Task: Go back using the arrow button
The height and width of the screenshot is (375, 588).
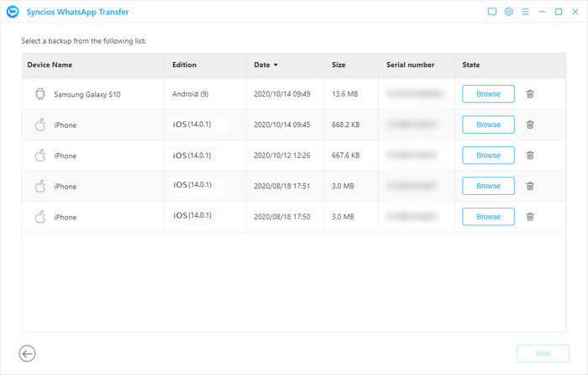Action: pos(27,354)
